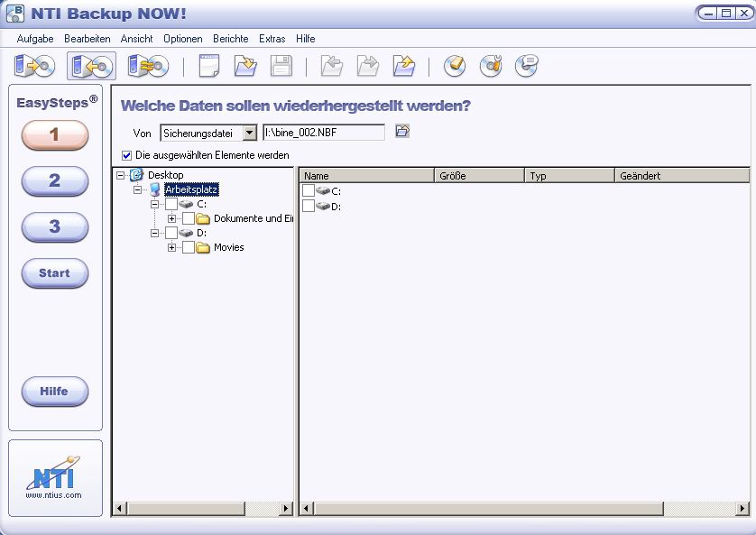This screenshot has height=535, width=756.
Task: Check the C: box in file list
Action: tap(309, 191)
